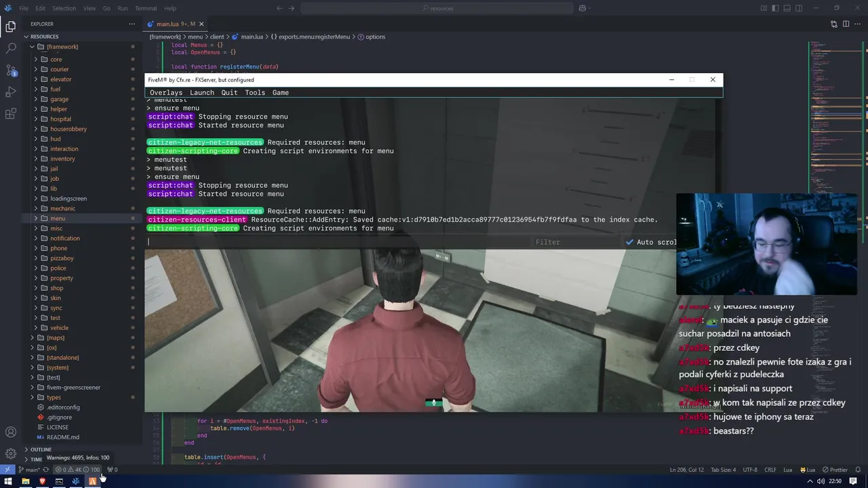This screenshot has width=868, height=488.
Task: Open the Game menu in FiveM console
Action: [x=281, y=92]
